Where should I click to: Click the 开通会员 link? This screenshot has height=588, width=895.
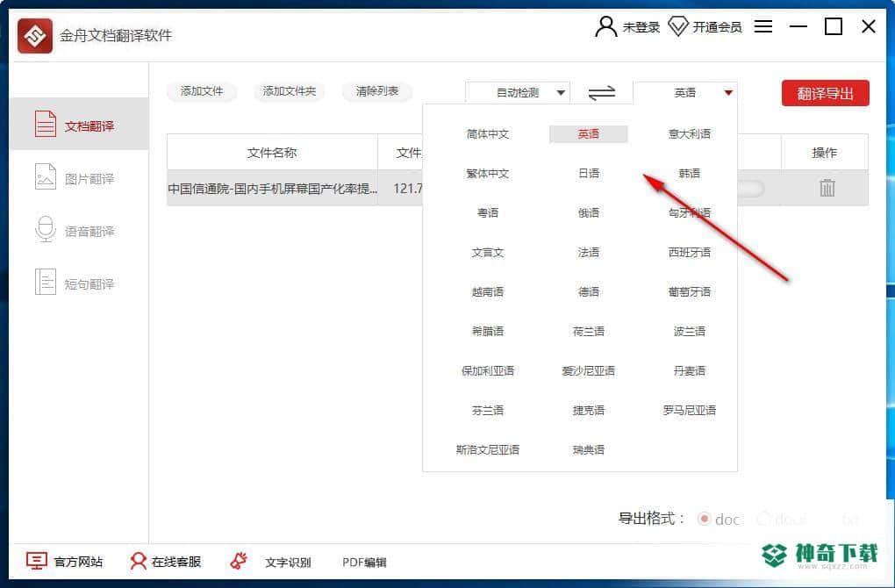tap(717, 27)
